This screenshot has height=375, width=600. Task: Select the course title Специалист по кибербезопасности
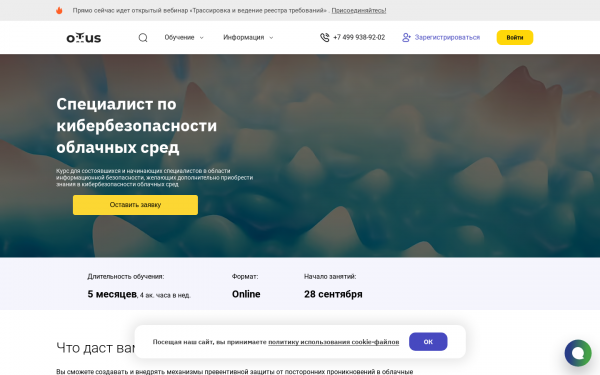tap(137, 126)
